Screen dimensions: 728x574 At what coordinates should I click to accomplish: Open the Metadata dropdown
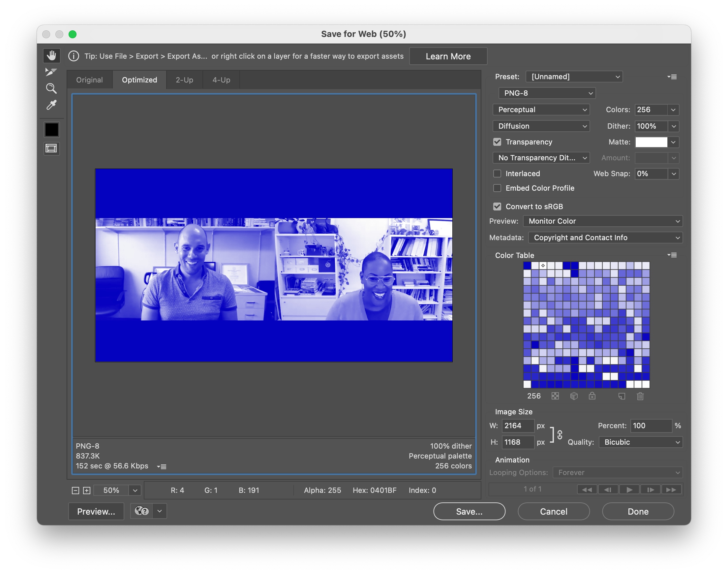coord(605,238)
